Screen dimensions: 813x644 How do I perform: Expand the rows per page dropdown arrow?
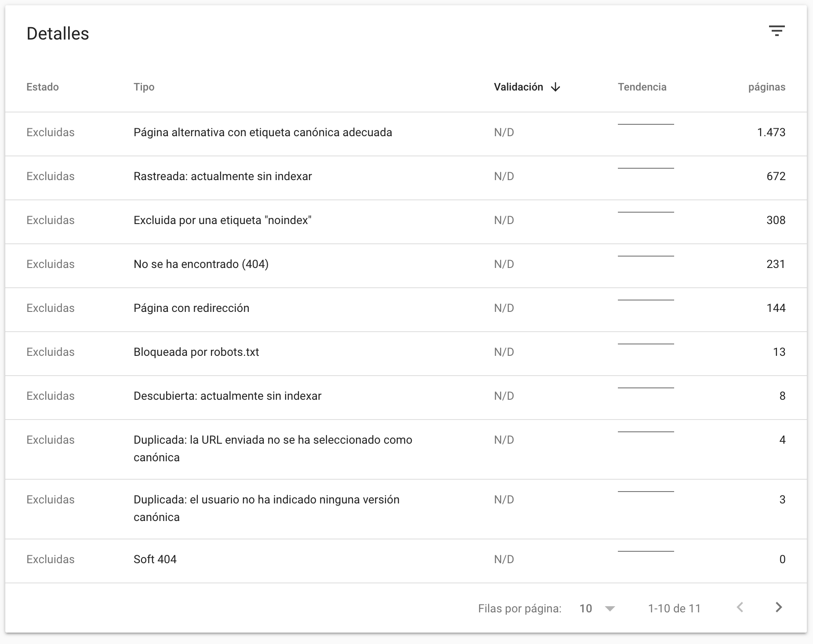tap(610, 608)
